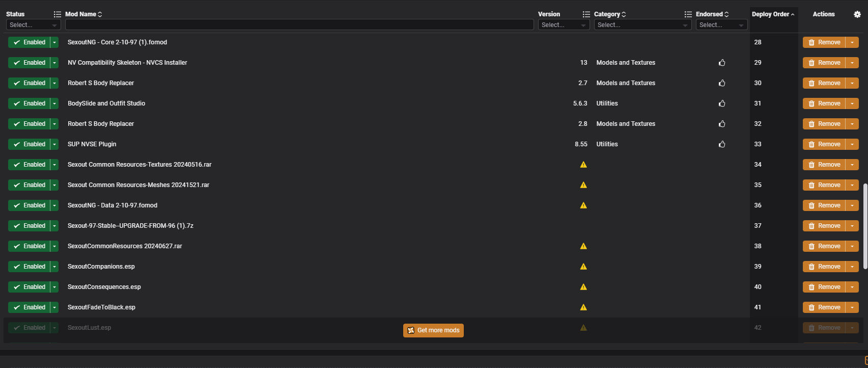
Task: Endorse SUP NVSE Plugin
Action: pos(722,144)
